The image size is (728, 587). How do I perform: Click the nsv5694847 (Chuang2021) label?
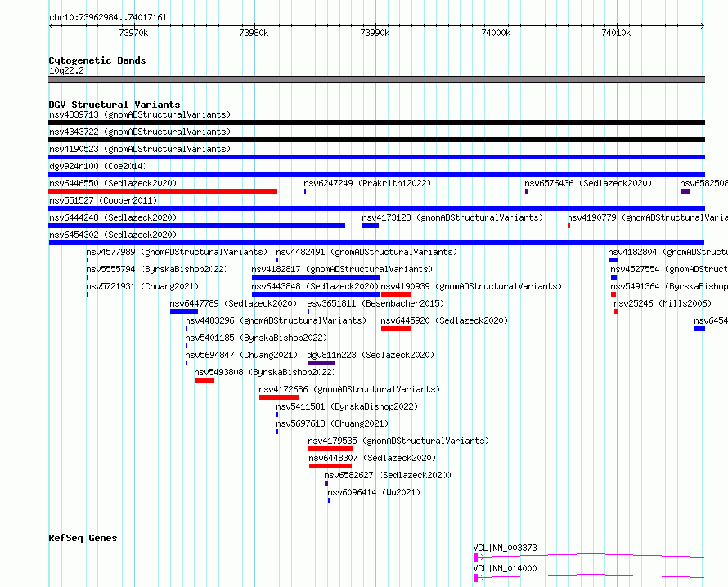241,355
